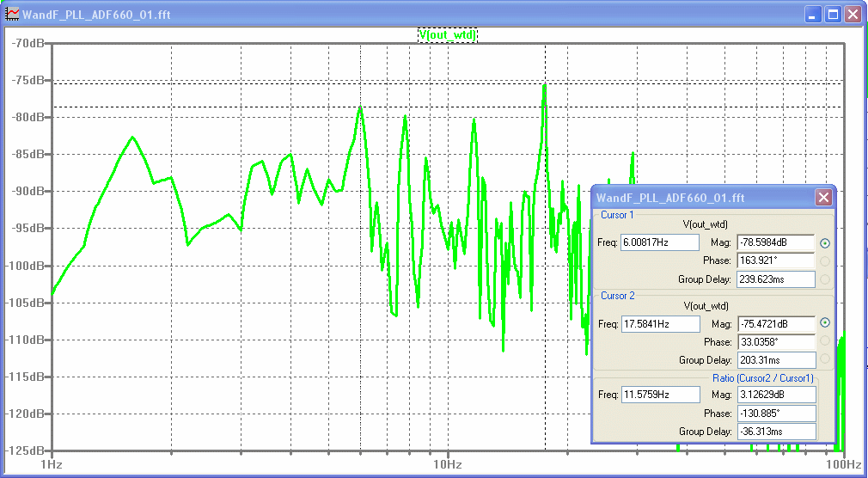Click Ratio Freq field 11.5759Hz
This screenshot has width=868, height=478.
[x=660, y=395]
